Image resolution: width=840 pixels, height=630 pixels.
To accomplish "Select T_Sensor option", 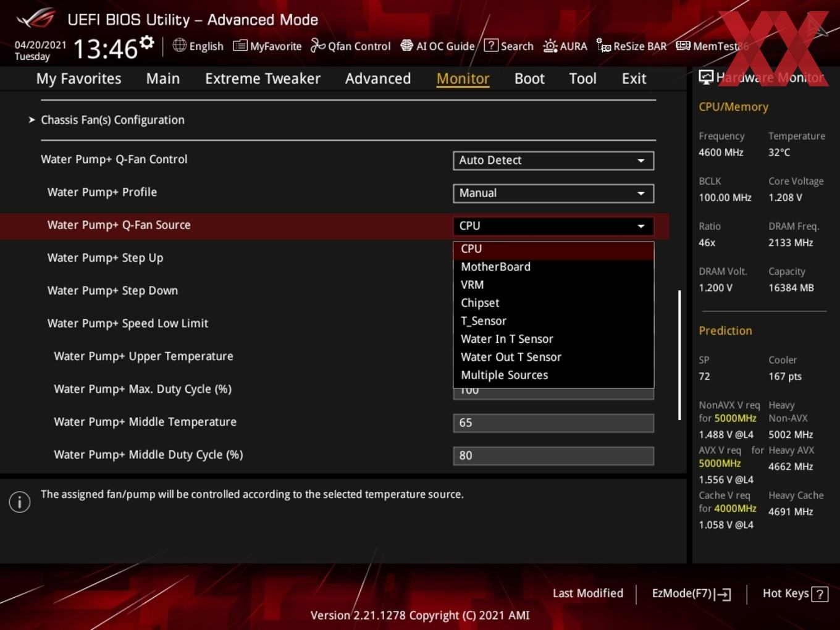I will [553, 321].
